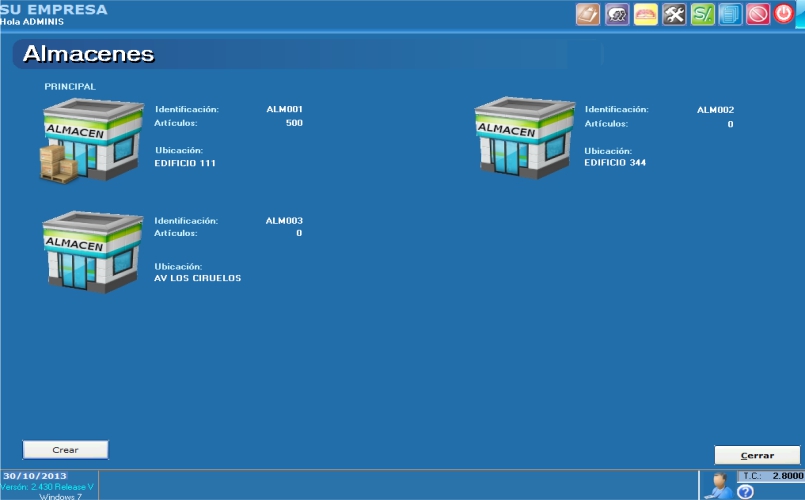
Task: Click the blue help question mark icon
Action: click(745, 491)
